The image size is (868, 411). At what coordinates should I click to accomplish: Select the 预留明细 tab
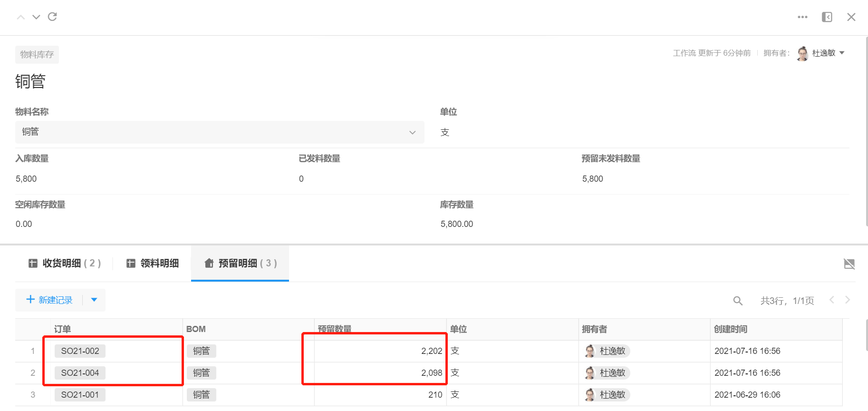click(x=240, y=263)
